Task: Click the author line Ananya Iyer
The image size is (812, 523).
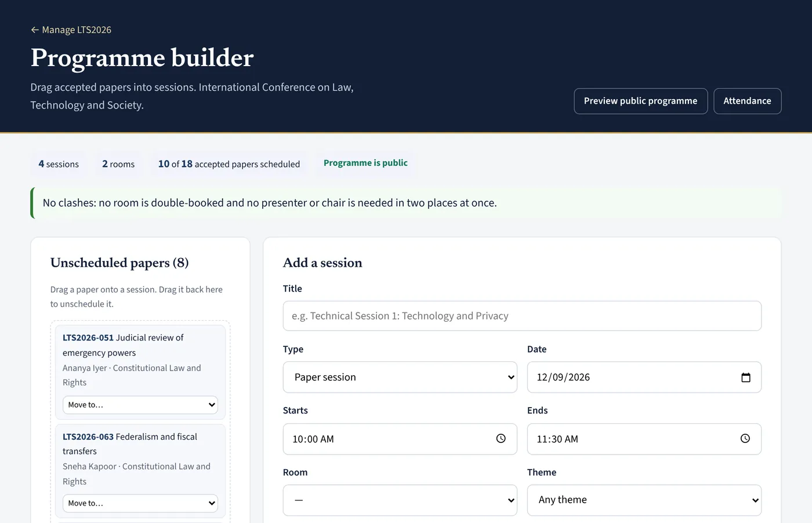Action: [132, 375]
